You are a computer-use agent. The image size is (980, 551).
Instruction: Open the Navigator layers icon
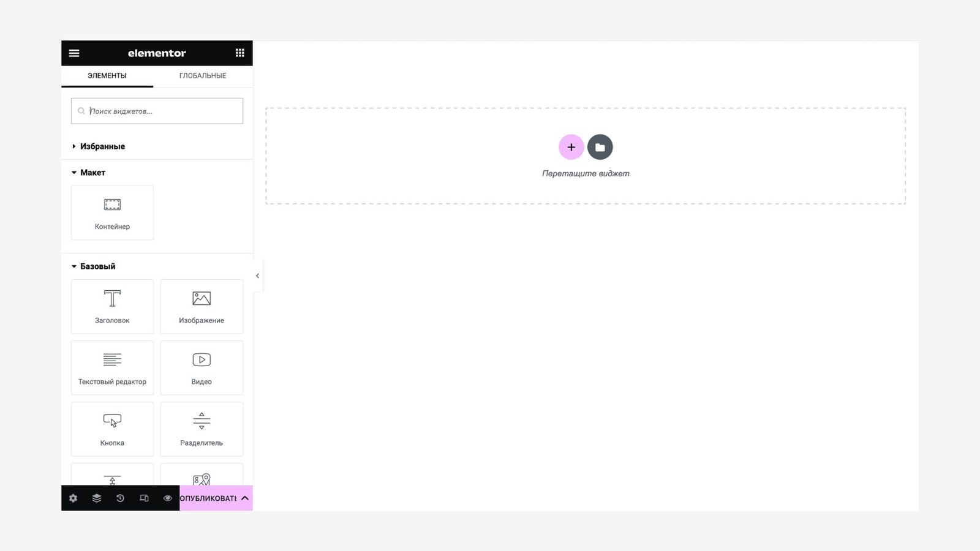point(97,498)
